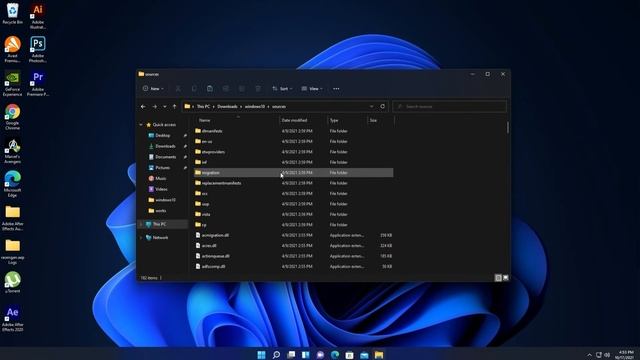Viewport: 640px width, 360px height.
Task: Select Adobe Photoshop desktop shortcut
Action: [38, 49]
